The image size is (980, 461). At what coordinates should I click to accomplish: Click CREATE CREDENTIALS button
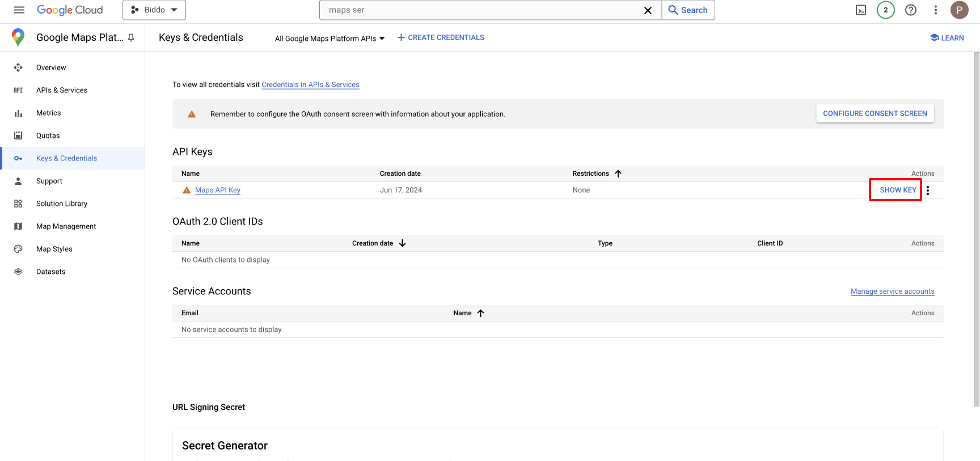point(441,37)
